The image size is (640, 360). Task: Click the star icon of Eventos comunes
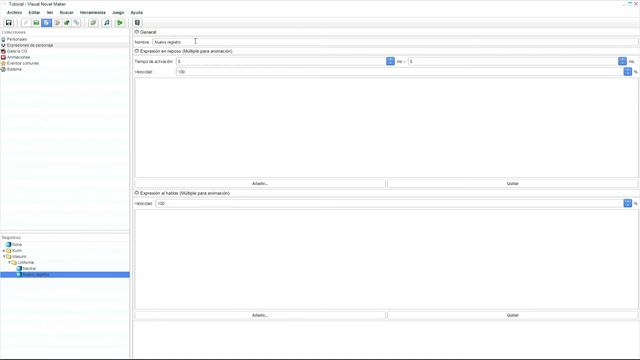[3, 63]
